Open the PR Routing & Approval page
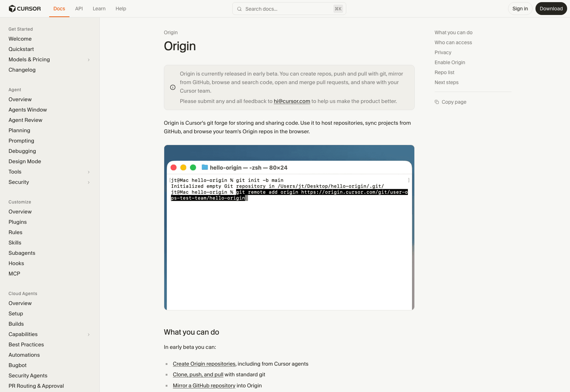570x392 pixels. pyautogui.click(x=36, y=386)
